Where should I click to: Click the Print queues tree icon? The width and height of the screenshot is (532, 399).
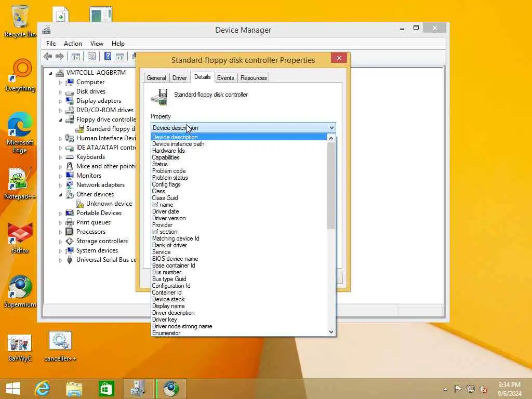tap(70, 222)
